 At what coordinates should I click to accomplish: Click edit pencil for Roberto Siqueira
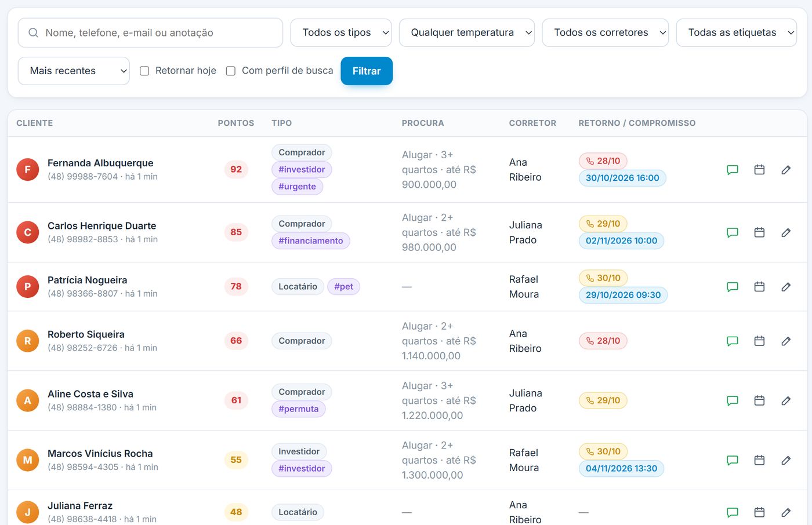click(786, 341)
